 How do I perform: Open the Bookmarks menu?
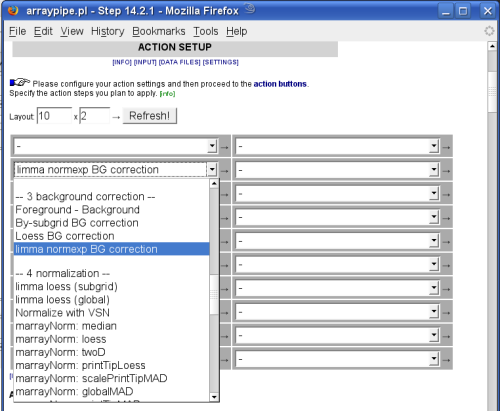point(159,31)
